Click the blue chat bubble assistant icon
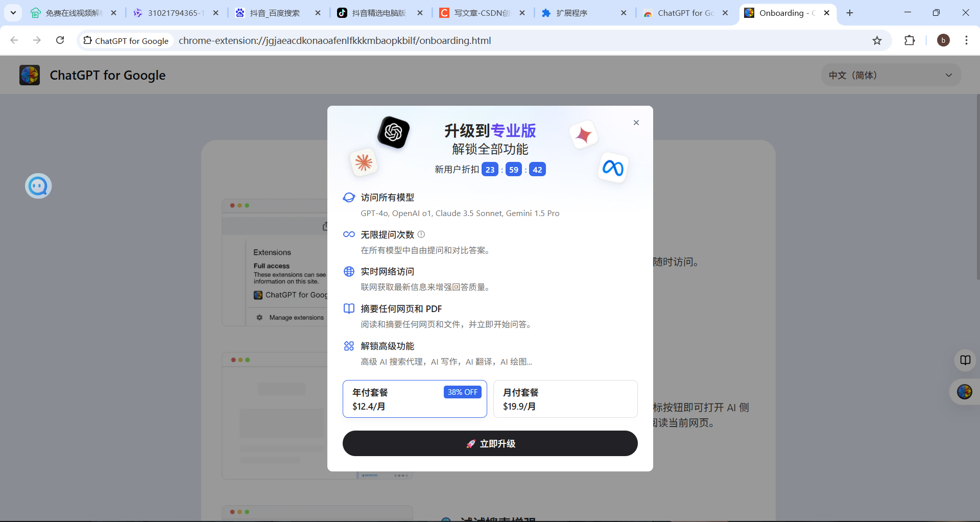This screenshot has width=980, height=522. pyautogui.click(x=38, y=186)
